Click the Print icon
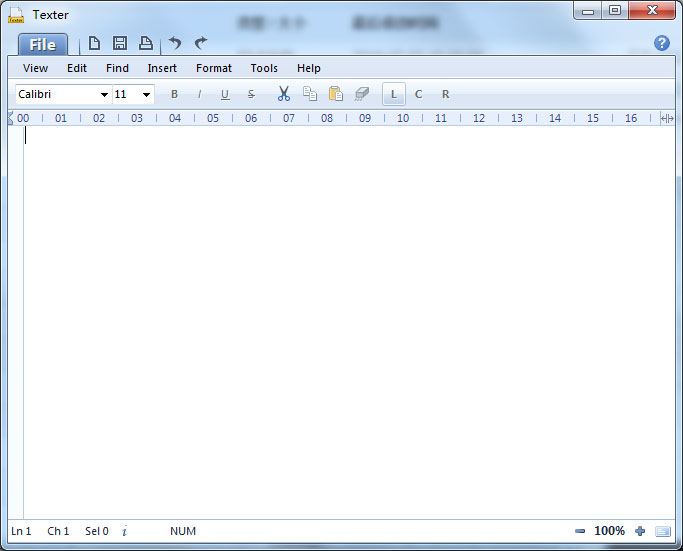The image size is (683, 551). (x=145, y=43)
